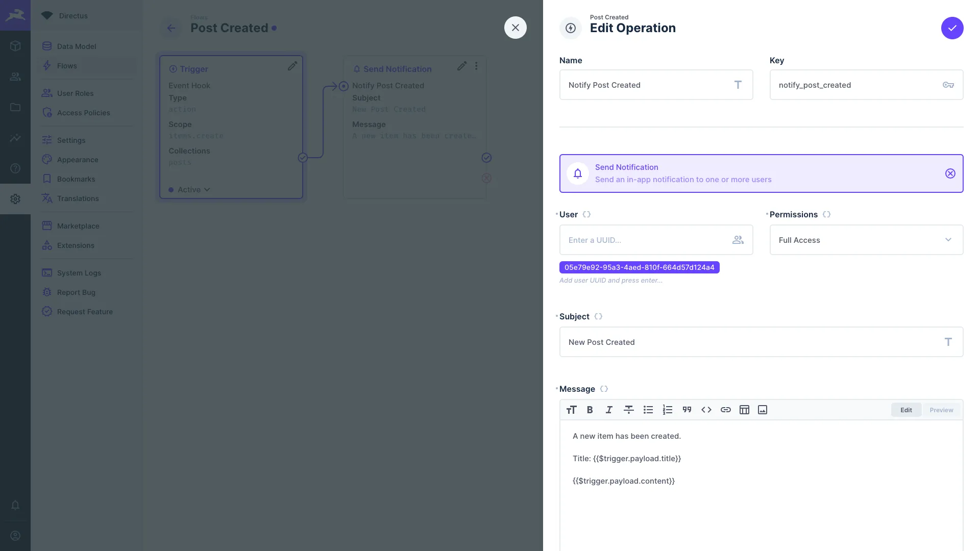This screenshot has height=551, width=980.
Task: Click the operation Name input field
Action: (656, 85)
